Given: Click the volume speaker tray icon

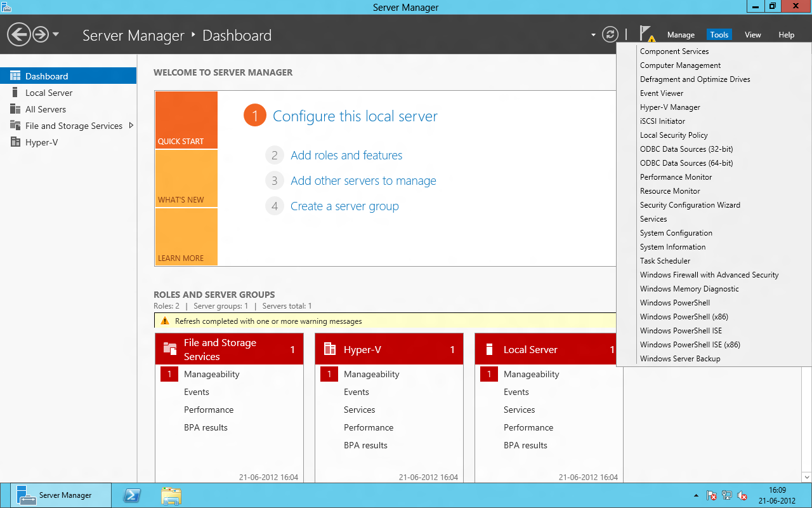Looking at the screenshot, I should pyautogui.click(x=742, y=495).
